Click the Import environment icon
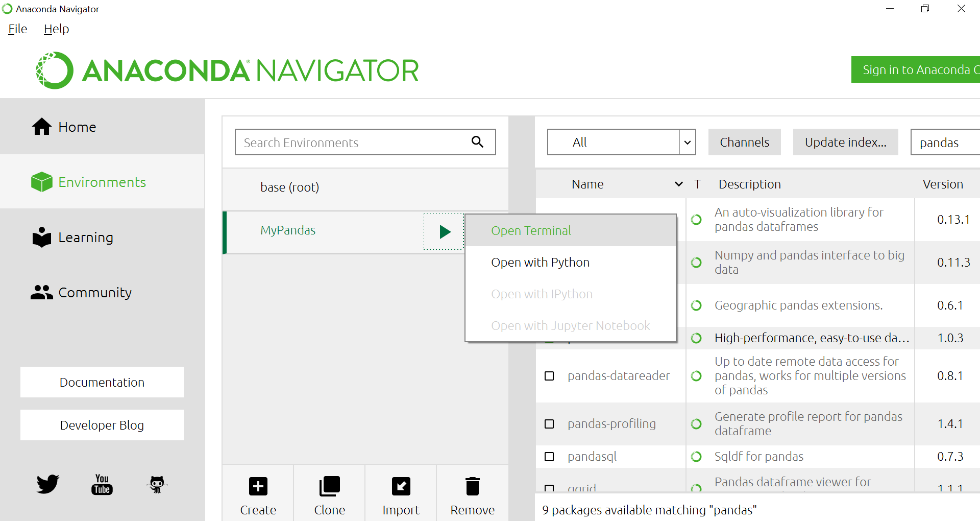The width and height of the screenshot is (980, 521). (x=401, y=486)
